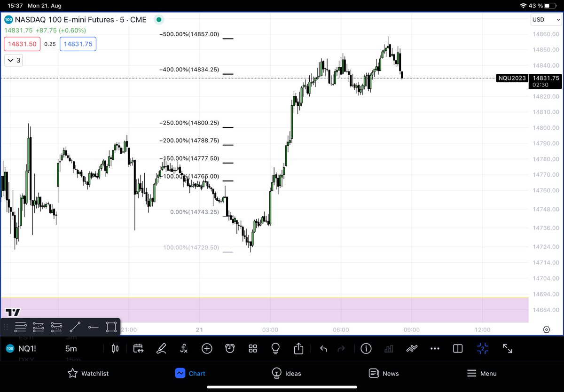Tap the green market status dot
Viewport: 564px width, 392px height.
pyautogui.click(x=159, y=20)
